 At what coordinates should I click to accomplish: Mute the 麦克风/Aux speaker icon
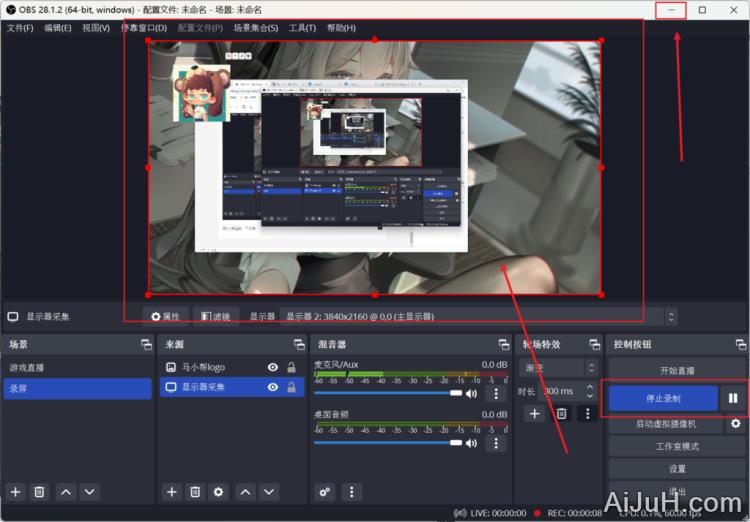coord(471,394)
